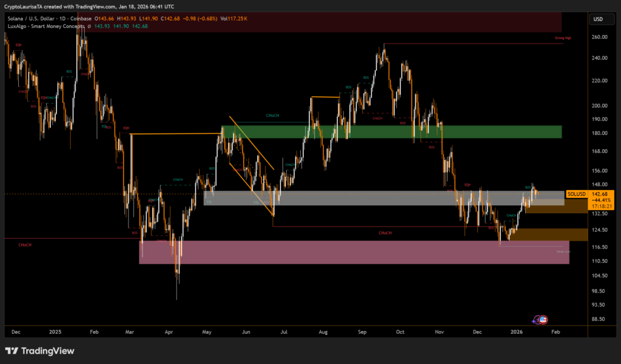Click the 2026 date on time axis
The image size is (621, 364).
pos(516,332)
